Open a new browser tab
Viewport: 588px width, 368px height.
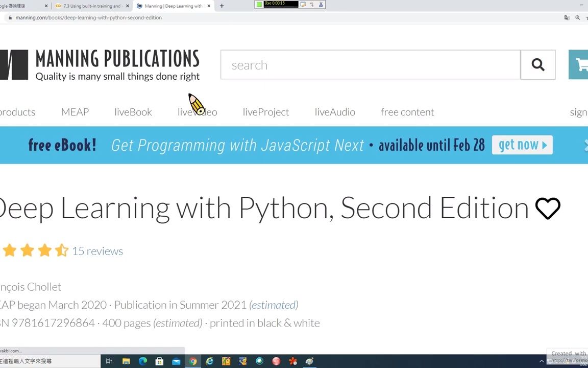pyautogui.click(x=222, y=6)
